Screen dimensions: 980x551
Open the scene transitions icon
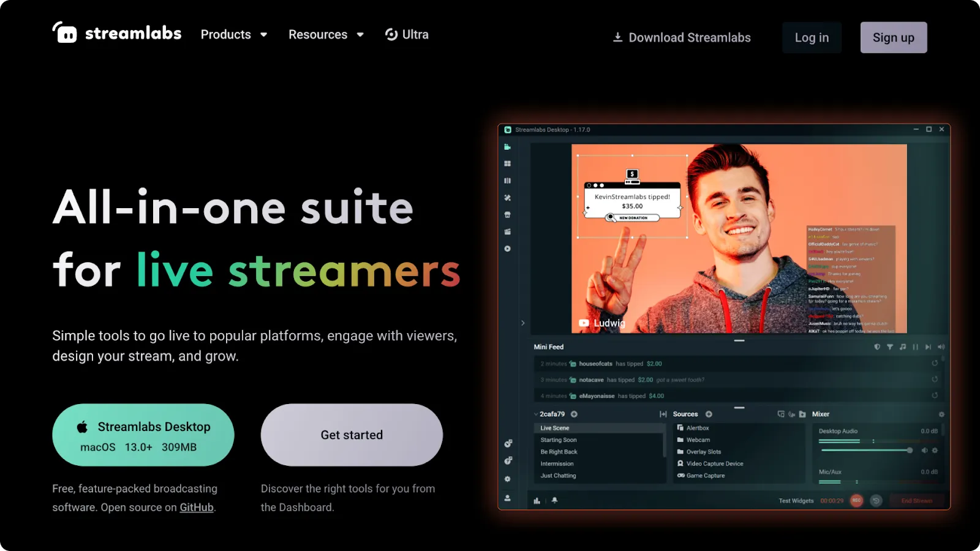663,414
